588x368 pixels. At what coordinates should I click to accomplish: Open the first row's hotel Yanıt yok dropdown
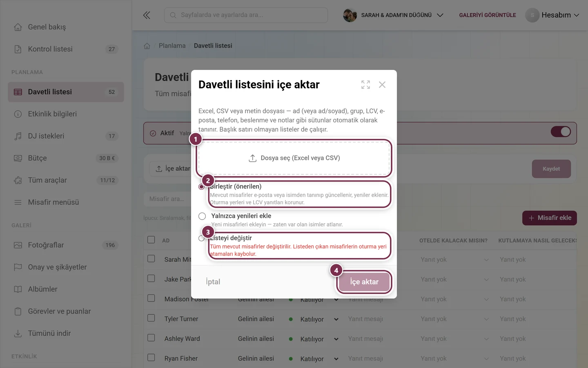[454, 260]
